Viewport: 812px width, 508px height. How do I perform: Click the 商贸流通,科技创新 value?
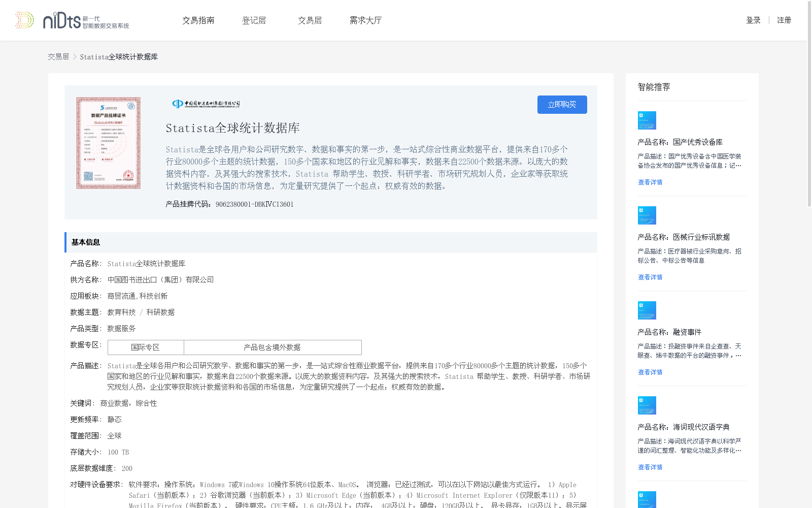pyautogui.click(x=137, y=296)
